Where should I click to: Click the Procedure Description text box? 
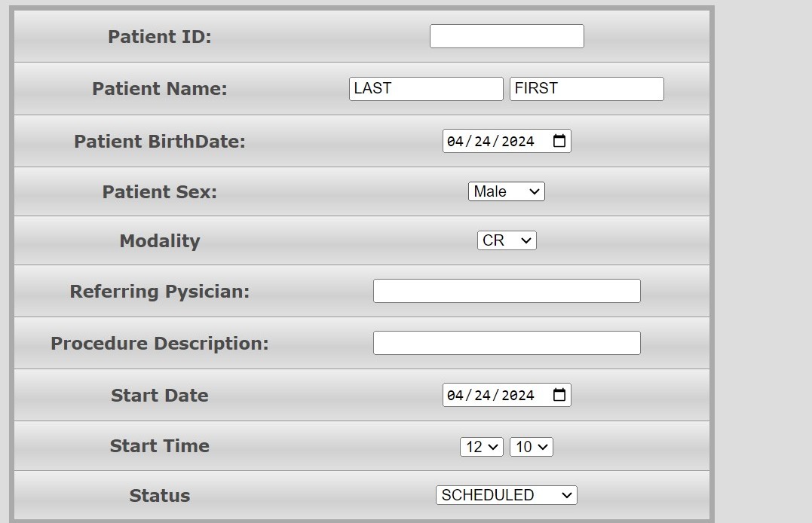pyautogui.click(x=507, y=343)
